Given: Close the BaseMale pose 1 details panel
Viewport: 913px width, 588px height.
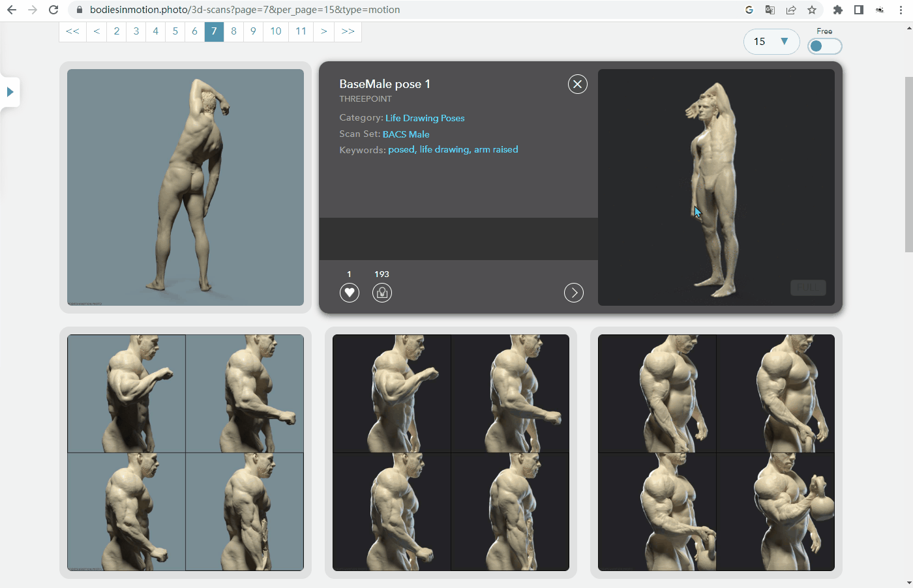Looking at the screenshot, I should tap(578, 84).
